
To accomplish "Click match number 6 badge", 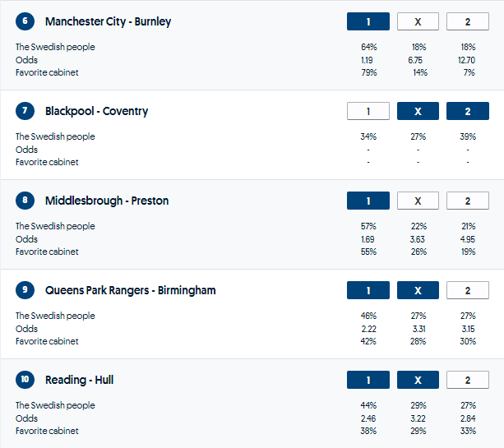I will tap(25, 21).
